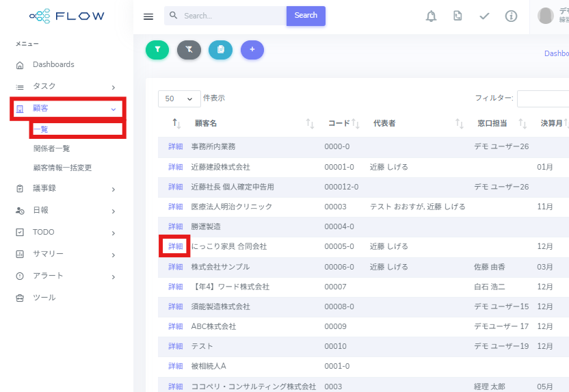Open 詳細 link for にっこり家具 合同会社
Screen dimensions: 569x392
[x=175, y=246]
